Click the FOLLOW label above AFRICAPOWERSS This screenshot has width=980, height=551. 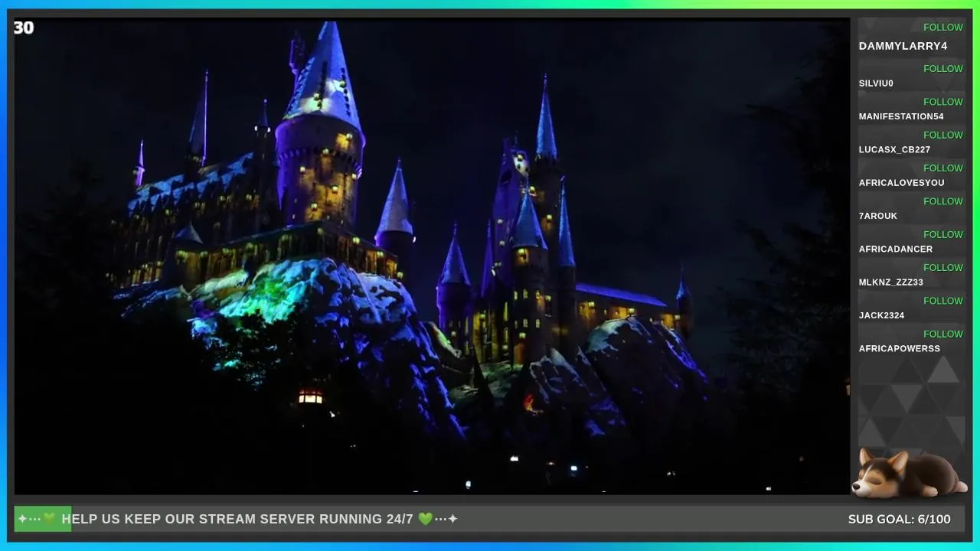point(943,334)
